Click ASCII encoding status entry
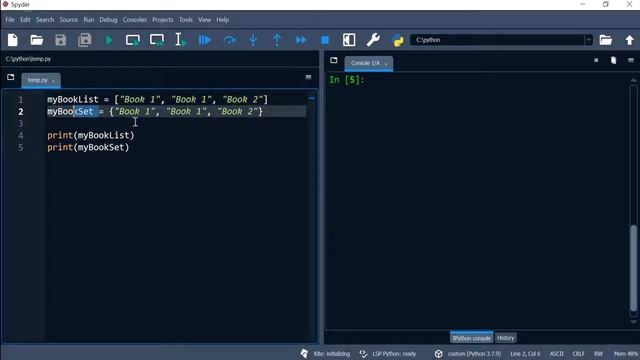The width and height of the screenshot is (640, 360). click(556, 353)
